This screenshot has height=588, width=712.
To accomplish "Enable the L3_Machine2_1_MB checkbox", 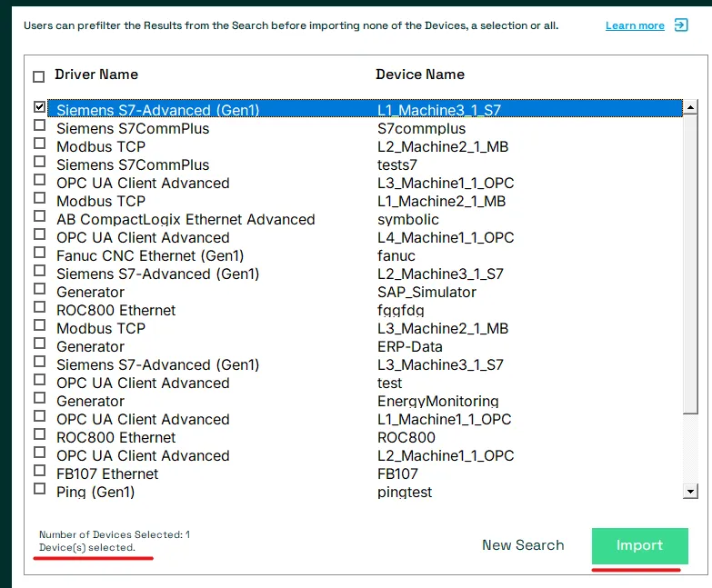I will tap(39, 324).
